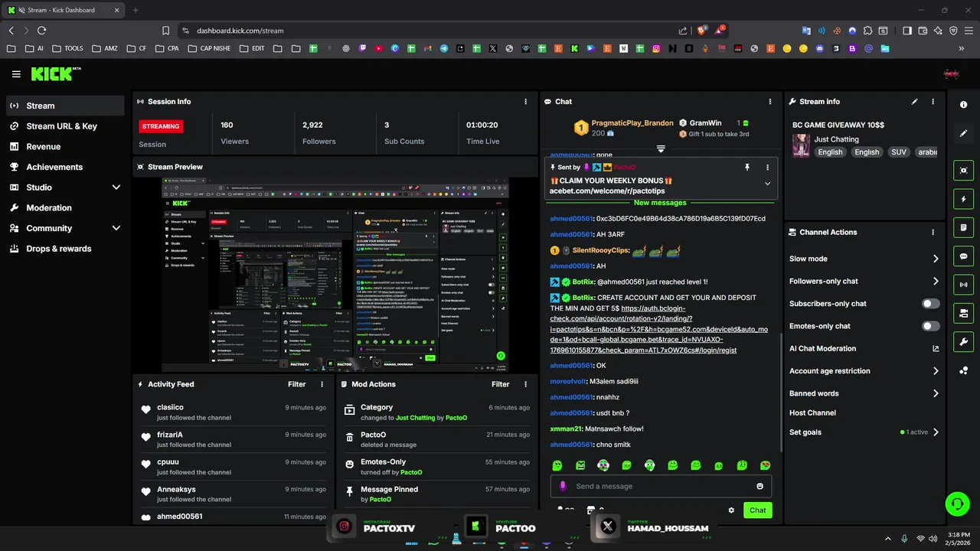The image size is (980, 551).
Task: Expand Banned words settings
Action: tap(936, 393)
